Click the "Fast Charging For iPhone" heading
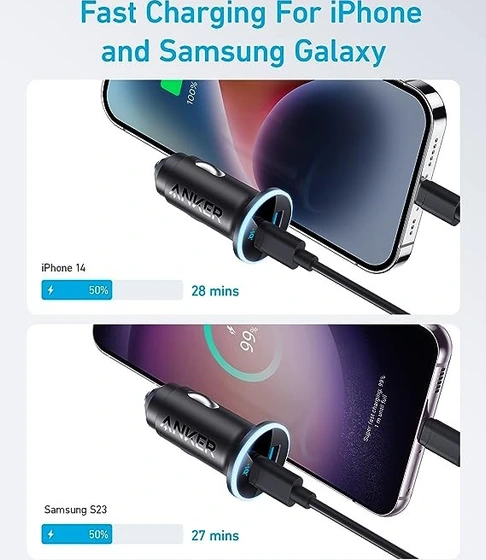Viewport: 486px width, 560px height. pos(251,13)
